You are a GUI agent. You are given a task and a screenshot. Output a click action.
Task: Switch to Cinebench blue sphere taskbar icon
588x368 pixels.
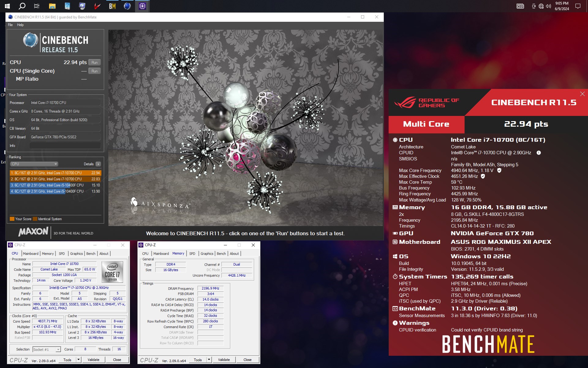127,6
